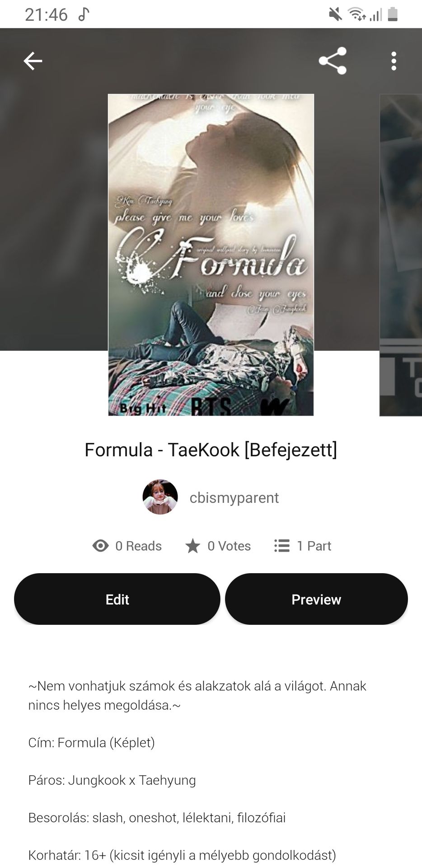Tap the Wi-Fi status icon
The image size is (422, 868).
pos(356,14)
